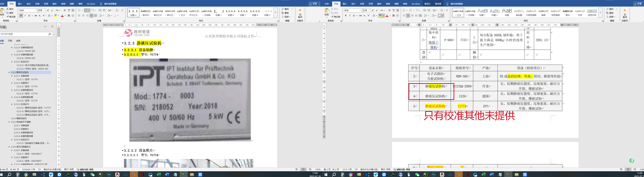Click sort A-Z icon in left window
This screenshot has height=177, width=644.
tap(117, 10)
